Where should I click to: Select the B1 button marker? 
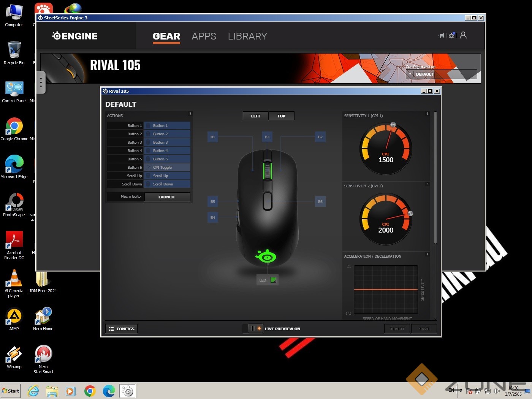[x=213, y=137]
